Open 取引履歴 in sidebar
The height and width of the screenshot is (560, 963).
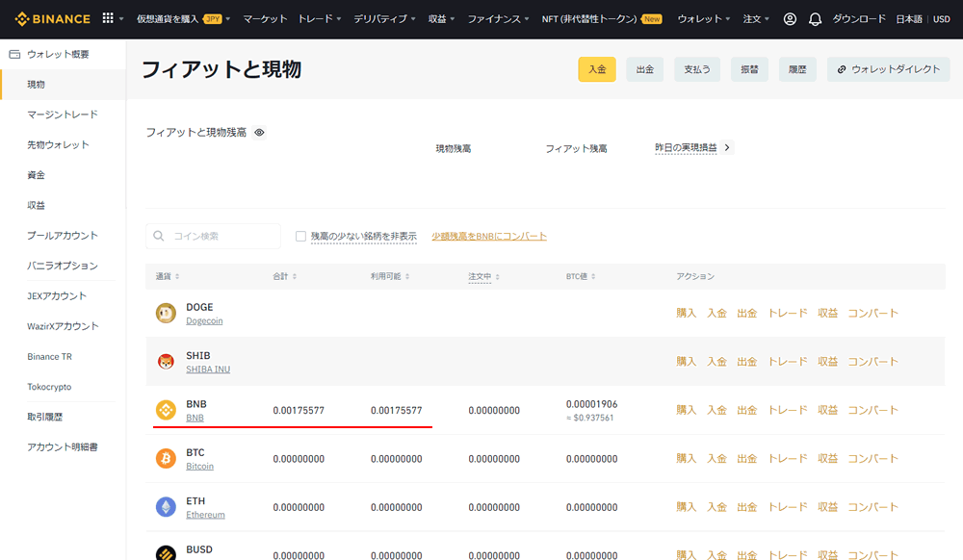coord(45,417)
